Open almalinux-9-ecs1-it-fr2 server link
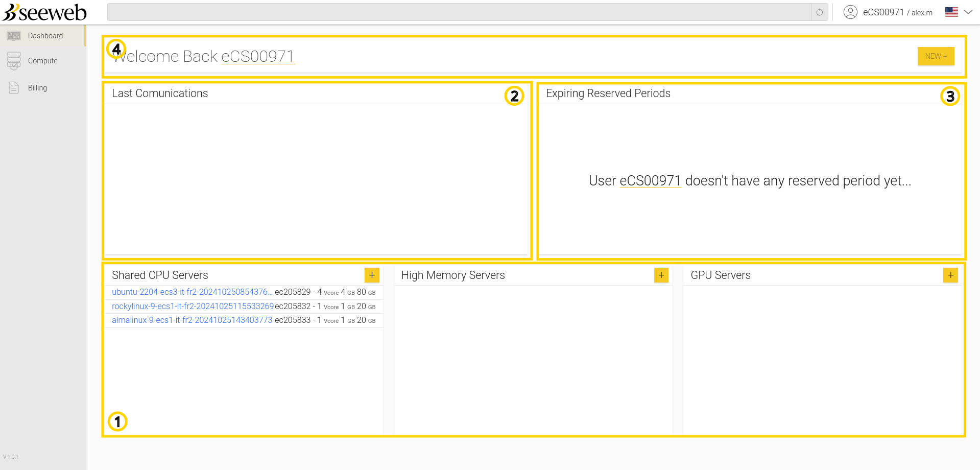980x470 pixels. coord(192,320)
